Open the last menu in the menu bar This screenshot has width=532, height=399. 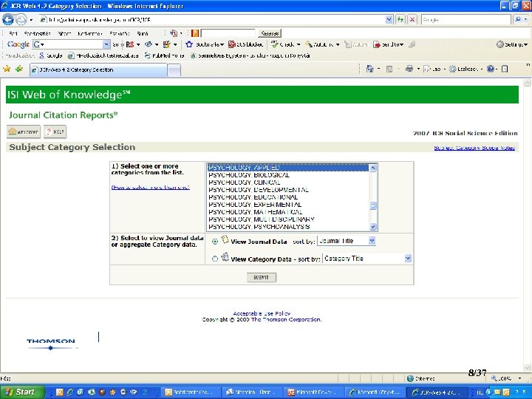click(x=143, y=33)
